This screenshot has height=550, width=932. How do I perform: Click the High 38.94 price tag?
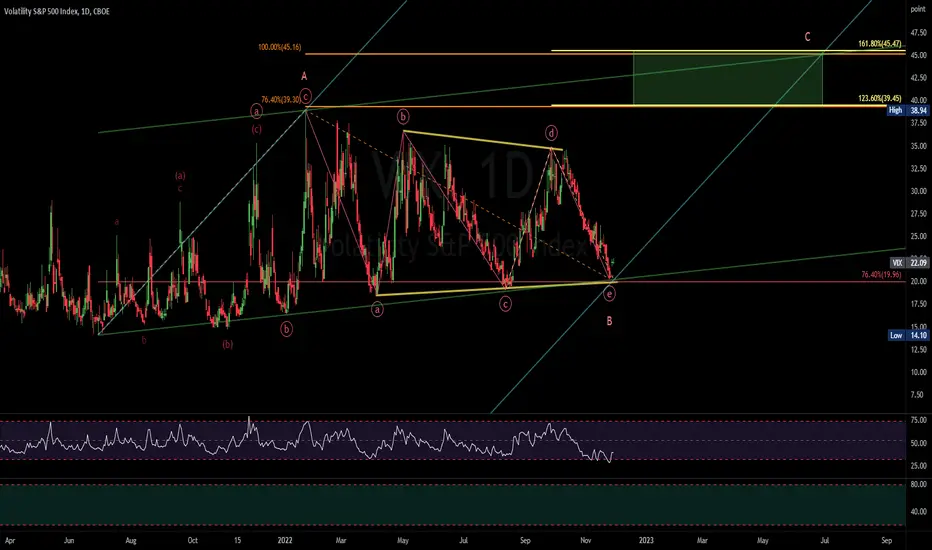click(x=908, y=111)
